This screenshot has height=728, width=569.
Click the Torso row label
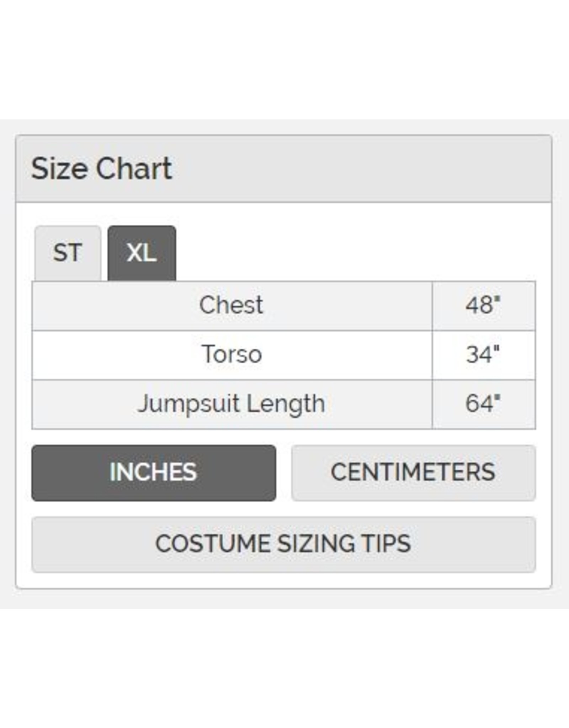click(x=232, y=354)
